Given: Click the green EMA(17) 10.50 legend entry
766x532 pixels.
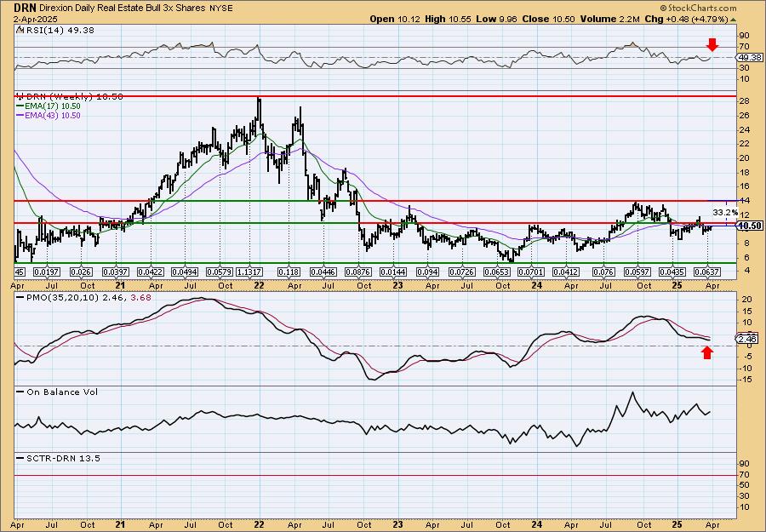Looking at the screenshot, I should click(x=49, y=106).
